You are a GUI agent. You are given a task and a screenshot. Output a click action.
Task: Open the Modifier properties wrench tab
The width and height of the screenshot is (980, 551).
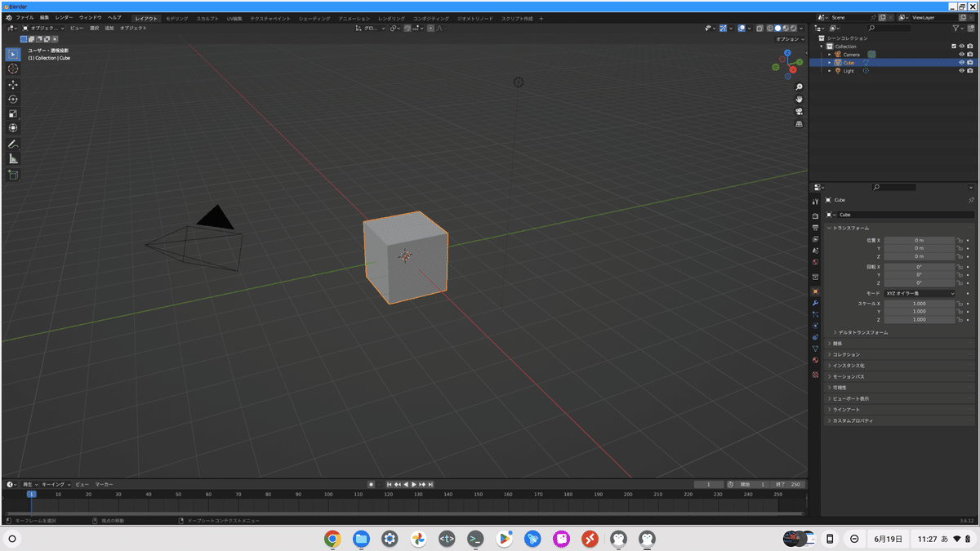815,303
